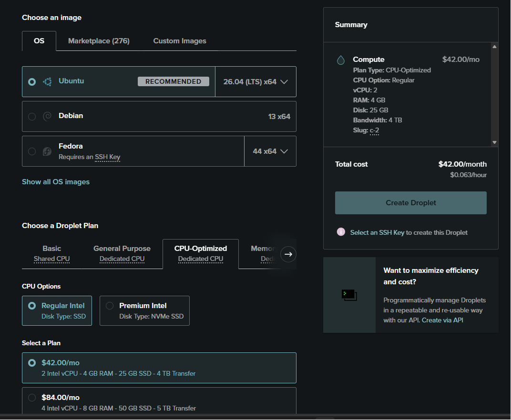Click the Plan Type: CPU-Optimized line
This screenshot has height=420, width=511.
(392, 70)
